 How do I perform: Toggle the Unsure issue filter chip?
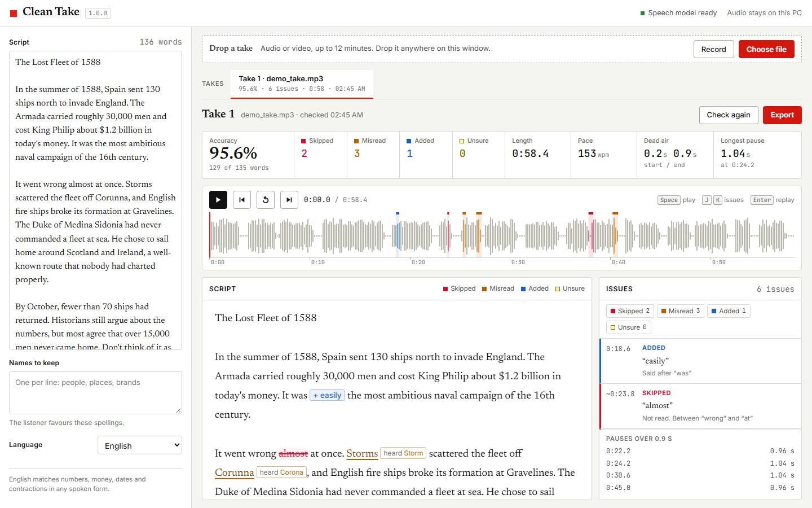629,327
